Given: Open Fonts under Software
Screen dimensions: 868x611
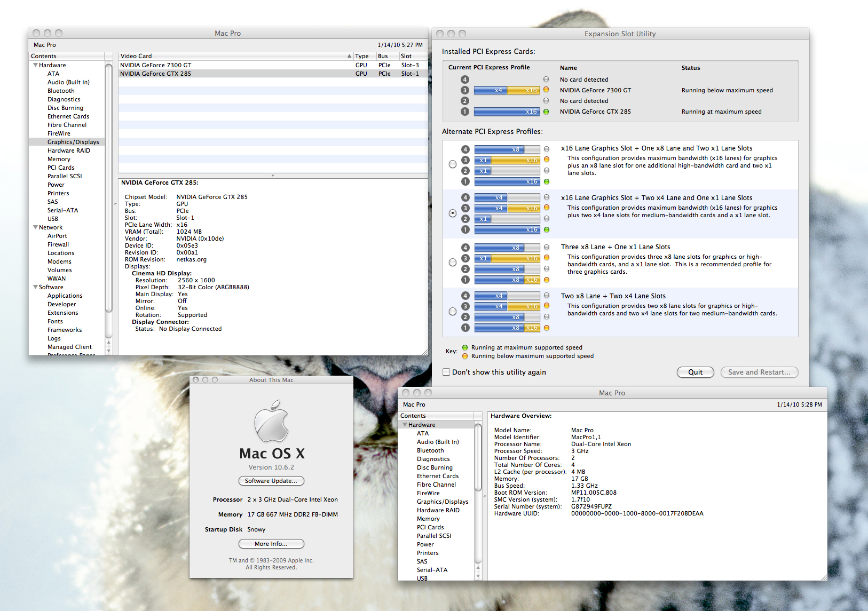Looking at the screenshot, I should tap(55, 321).
